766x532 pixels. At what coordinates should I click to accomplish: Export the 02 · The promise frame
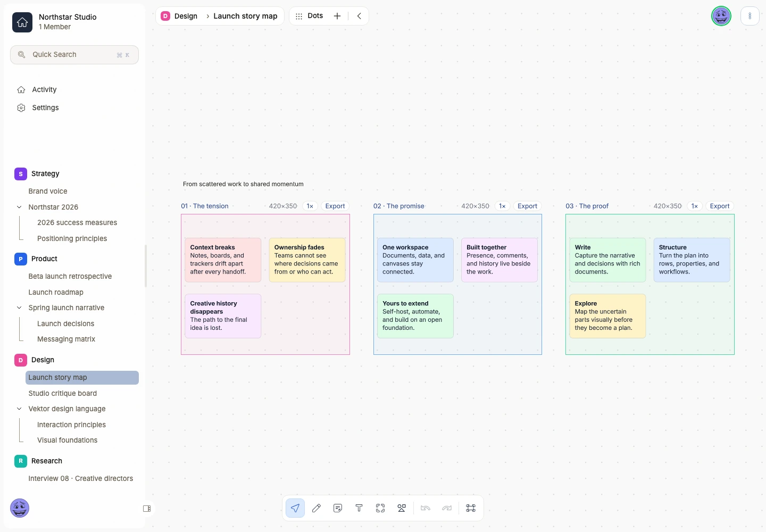pos(528,206)
